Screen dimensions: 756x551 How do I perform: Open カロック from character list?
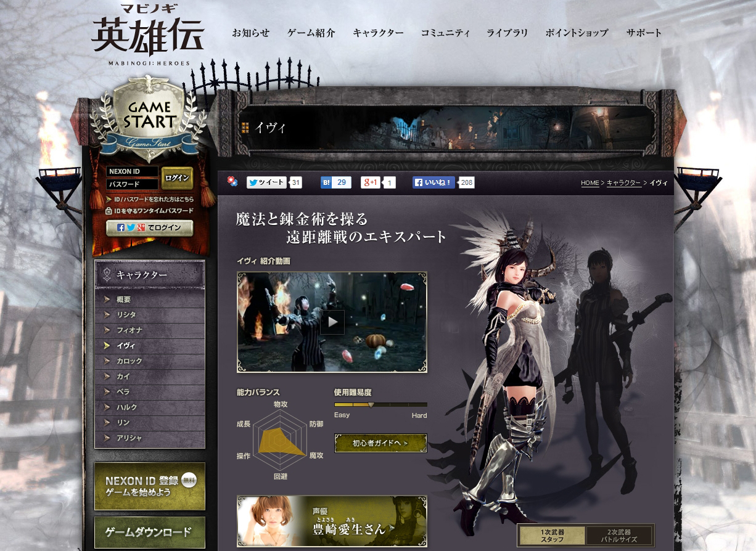pos(129,361)
